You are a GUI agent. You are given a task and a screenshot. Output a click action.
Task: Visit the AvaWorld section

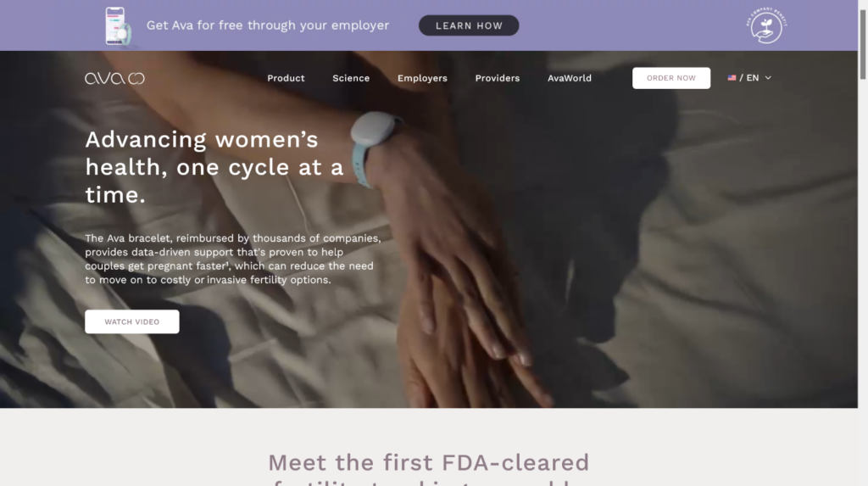point(569,78)
